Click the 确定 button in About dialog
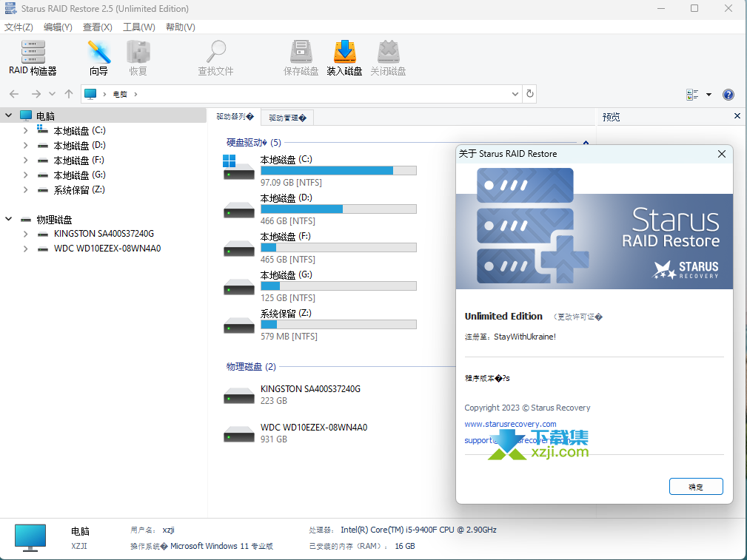Viewport: 747px width, 560px height. [696, 486]
